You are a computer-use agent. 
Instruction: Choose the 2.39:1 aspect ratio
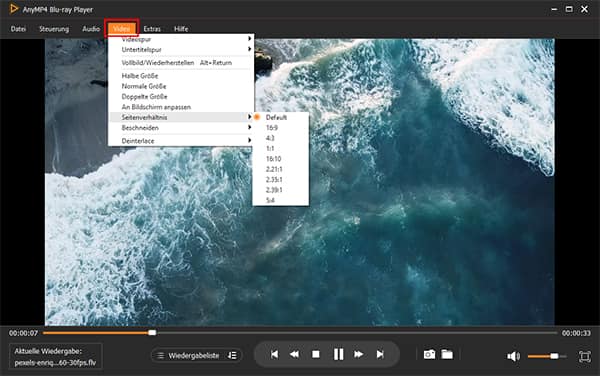point(281,190)
